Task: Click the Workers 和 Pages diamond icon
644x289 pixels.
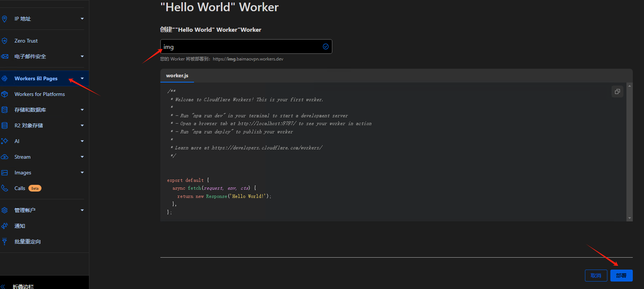Action: tap(4, 78)
